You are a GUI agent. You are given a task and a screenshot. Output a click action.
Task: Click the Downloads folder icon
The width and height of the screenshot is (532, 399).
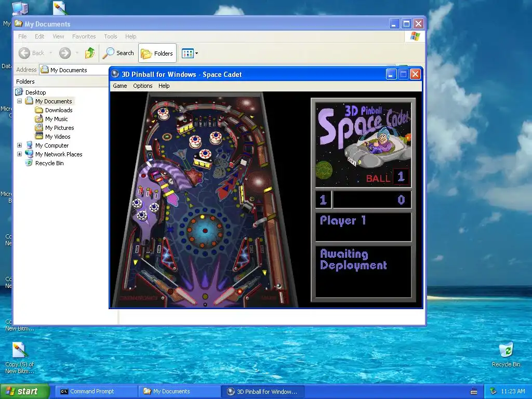[39, 110]
